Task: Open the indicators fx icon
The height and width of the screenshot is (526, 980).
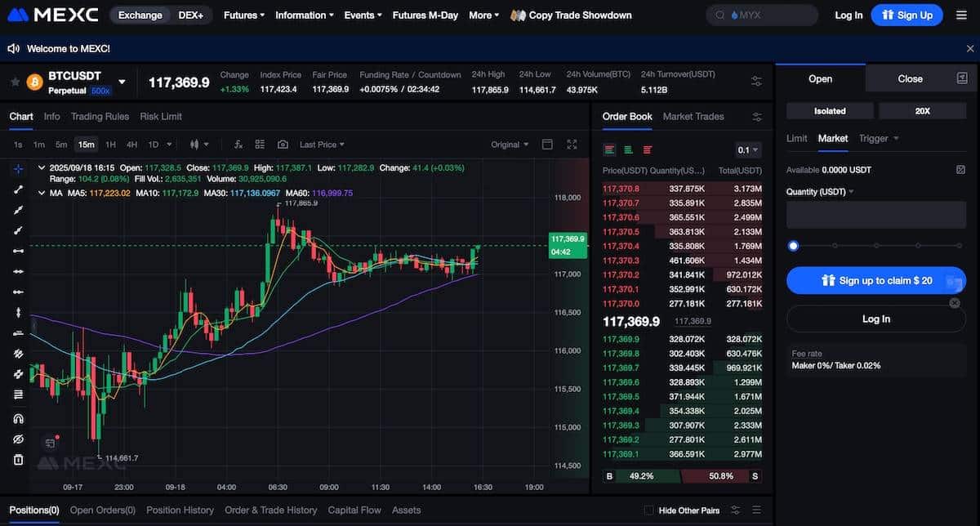Action: [238, 145]
